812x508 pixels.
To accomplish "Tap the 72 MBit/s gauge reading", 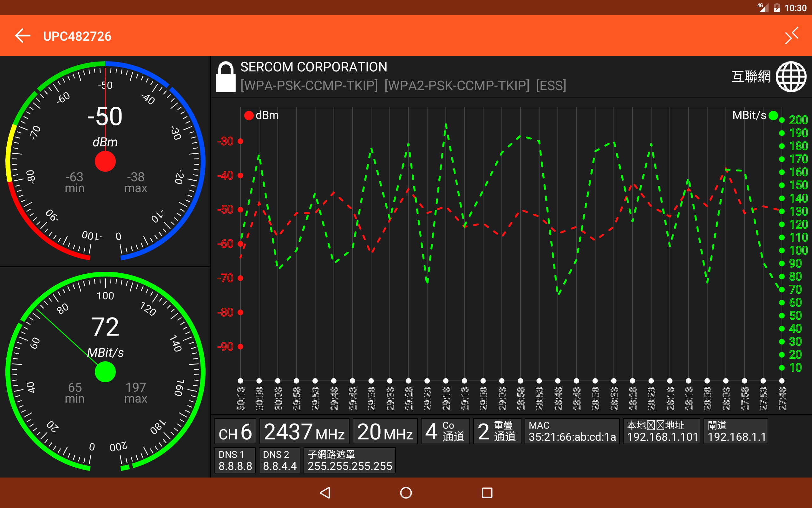I will (105, 327).
